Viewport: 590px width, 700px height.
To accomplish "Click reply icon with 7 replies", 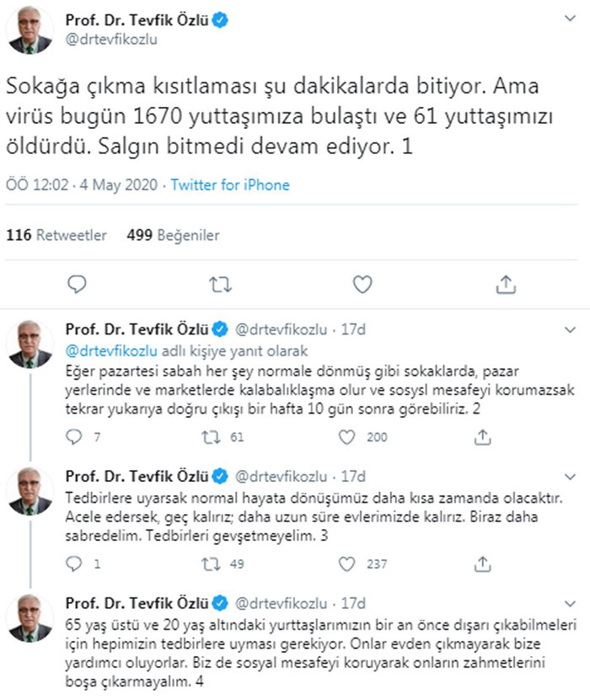I will click(x=75, y=436).
